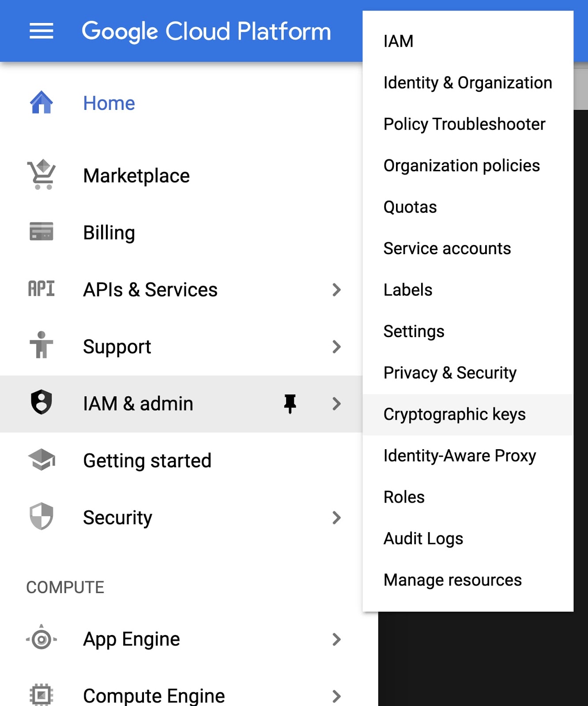Open Service accounts in the submenu
Viewport: 588px width, 706px height.
447,248
